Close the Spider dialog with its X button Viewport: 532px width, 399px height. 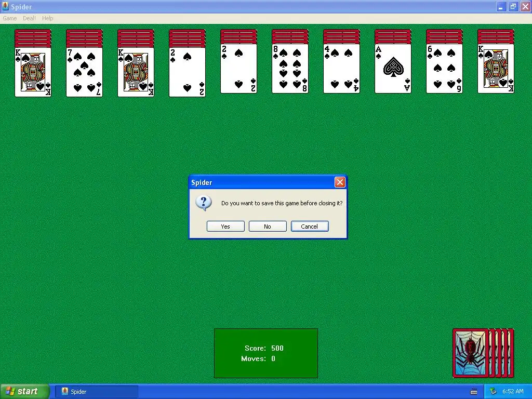340,182
